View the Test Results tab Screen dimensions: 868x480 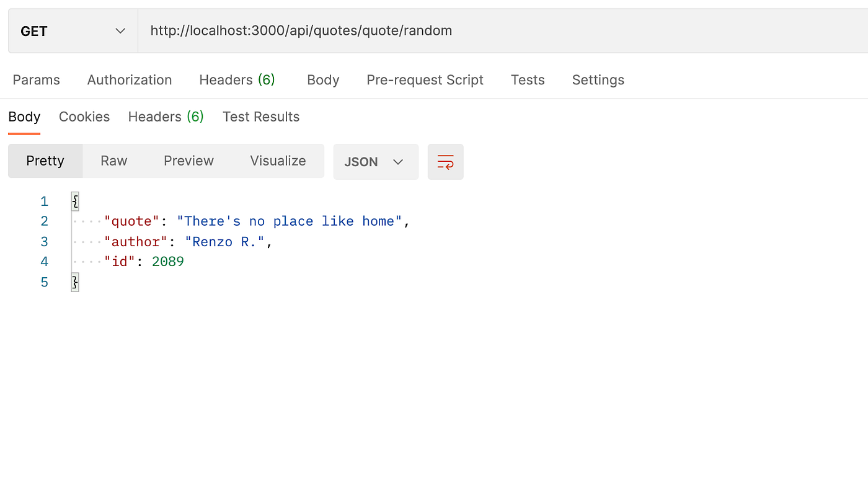pos(260,117)
